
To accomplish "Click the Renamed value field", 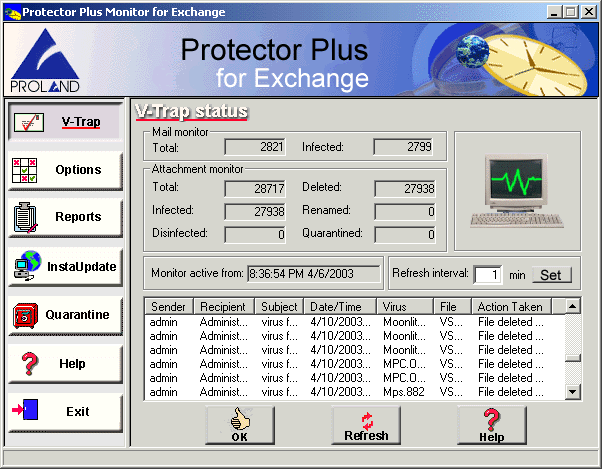I will (405, 212).
